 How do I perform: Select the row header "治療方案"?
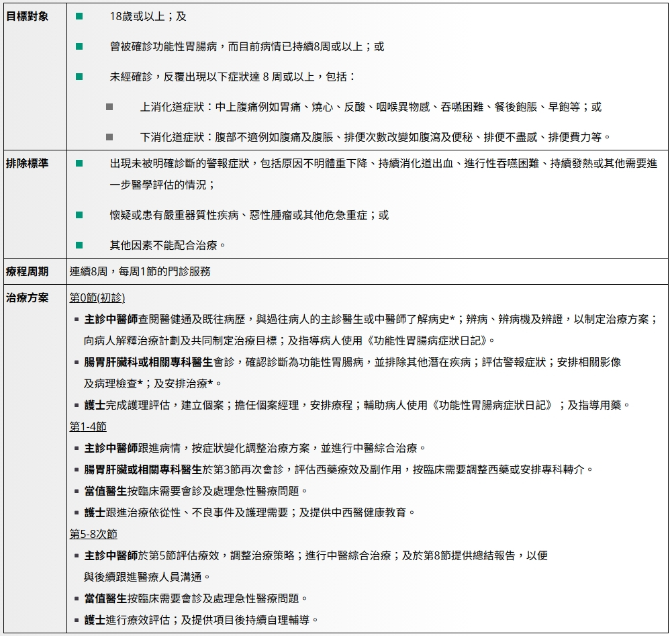27,298
